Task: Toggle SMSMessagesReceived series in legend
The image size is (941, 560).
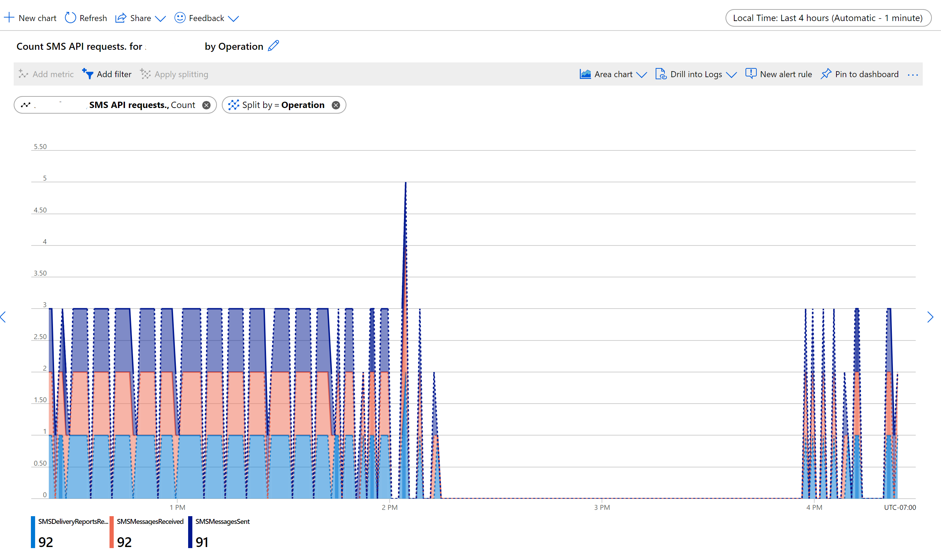Action: [x=150, y=521]
